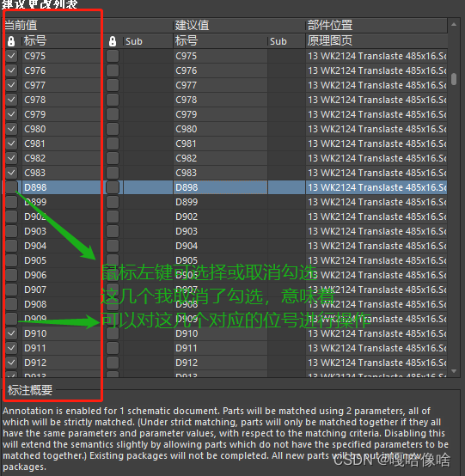Click the lock icon beside the Sub column header
465x476 pixels.
click(113, 41)
